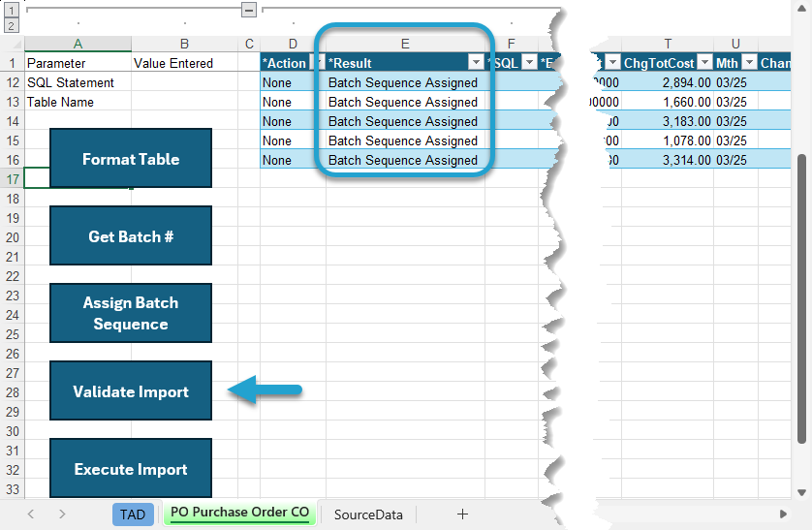Open the *Result column filter dropdown
812x530 pixels.
click(x=476, y=63)
